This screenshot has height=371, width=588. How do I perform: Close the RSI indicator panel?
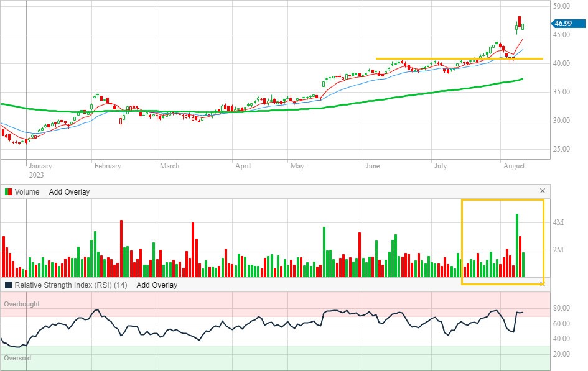click(x=542, y=284)
